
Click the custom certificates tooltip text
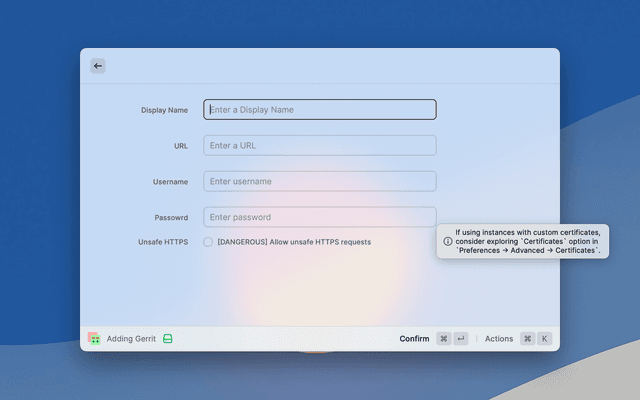click(x=528, y=241)
